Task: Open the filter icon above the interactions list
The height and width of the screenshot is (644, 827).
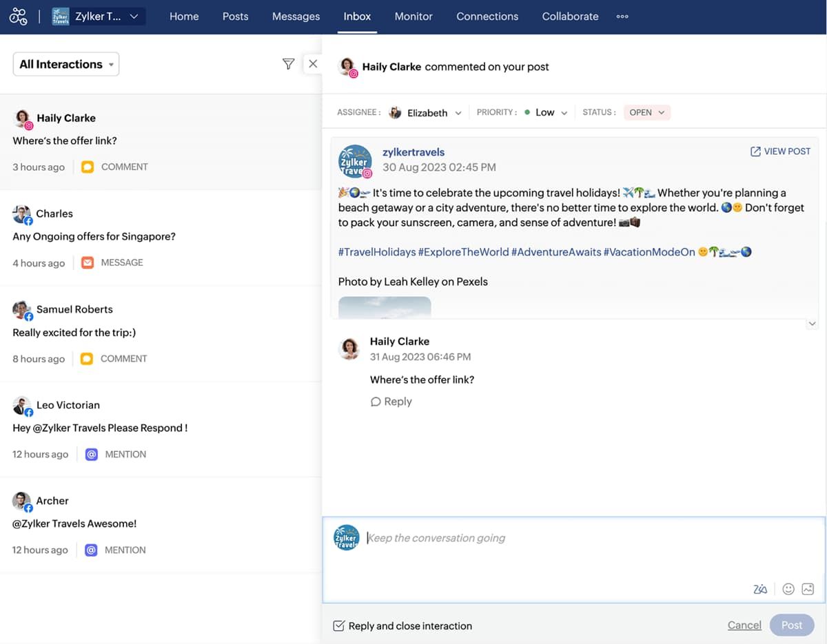Action: (288, 63)
